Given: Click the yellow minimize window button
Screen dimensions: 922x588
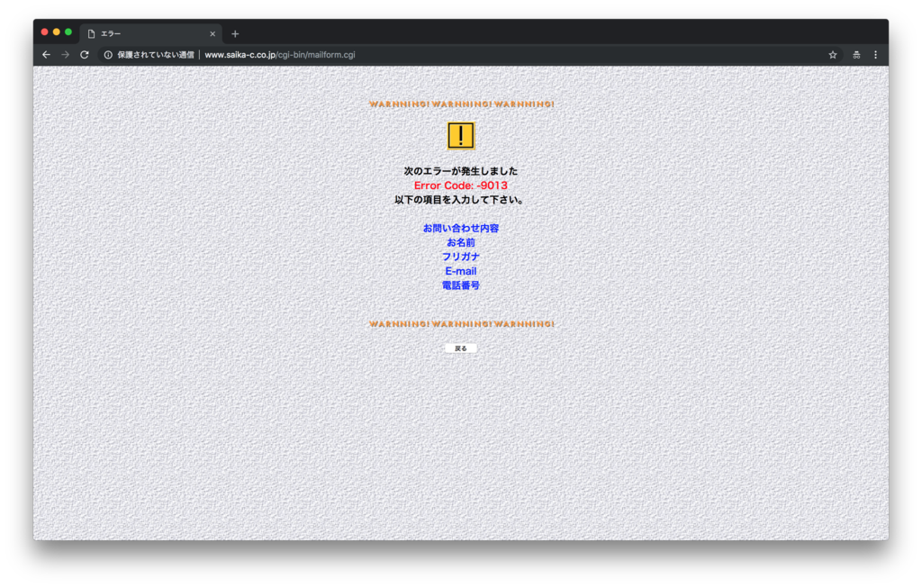Looking at the screenshot, I should (57, 32).
